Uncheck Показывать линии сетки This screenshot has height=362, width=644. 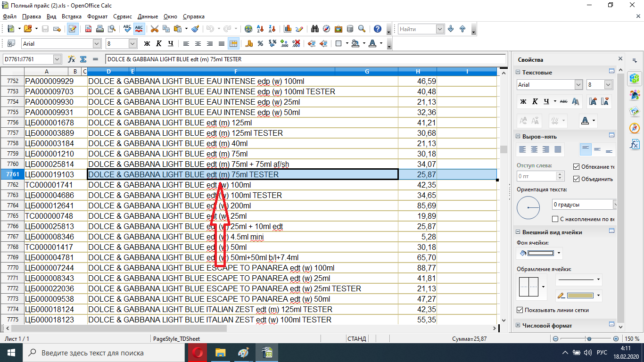point(520,310)
